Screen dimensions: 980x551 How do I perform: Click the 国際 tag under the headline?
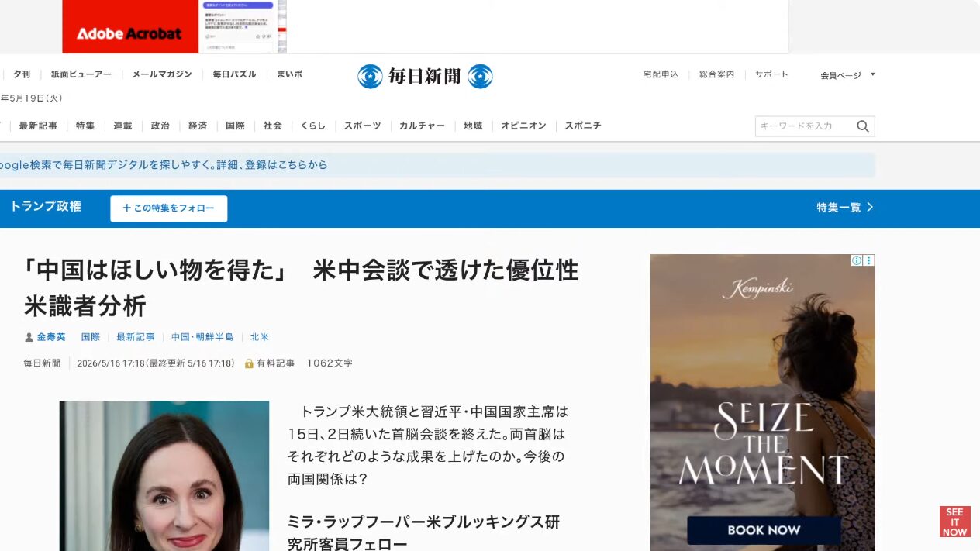pos(91,337)
